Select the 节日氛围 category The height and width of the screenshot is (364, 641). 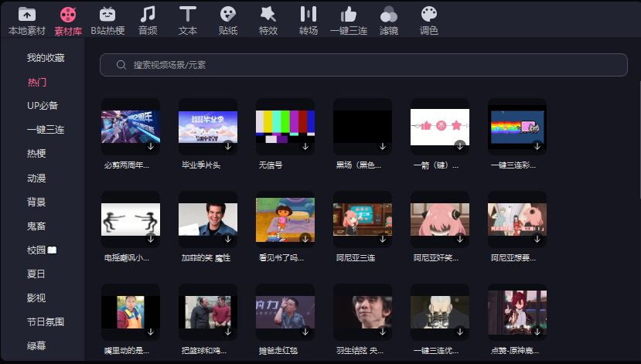[x=46, y=322]
